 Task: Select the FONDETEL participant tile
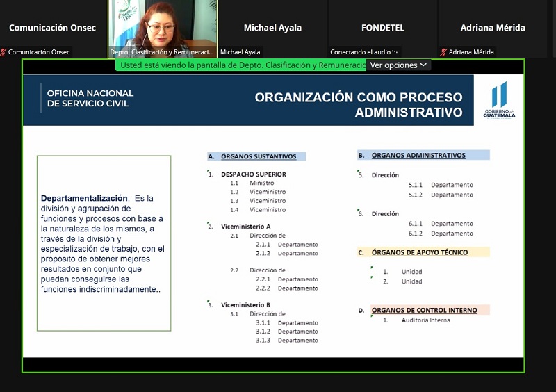383,28
